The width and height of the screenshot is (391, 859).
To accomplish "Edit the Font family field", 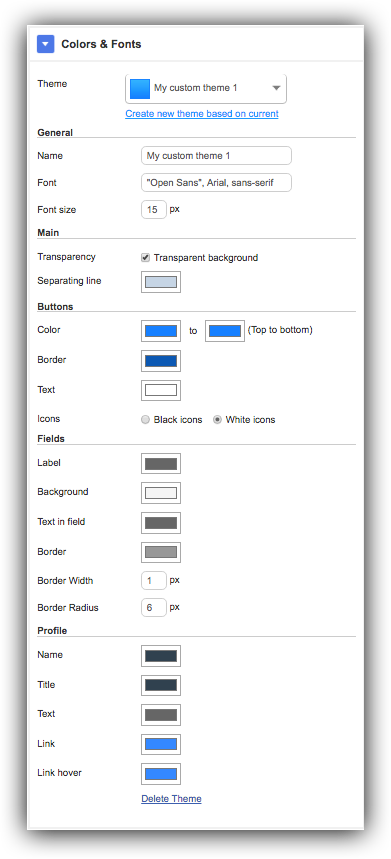I will coord(216,182).
